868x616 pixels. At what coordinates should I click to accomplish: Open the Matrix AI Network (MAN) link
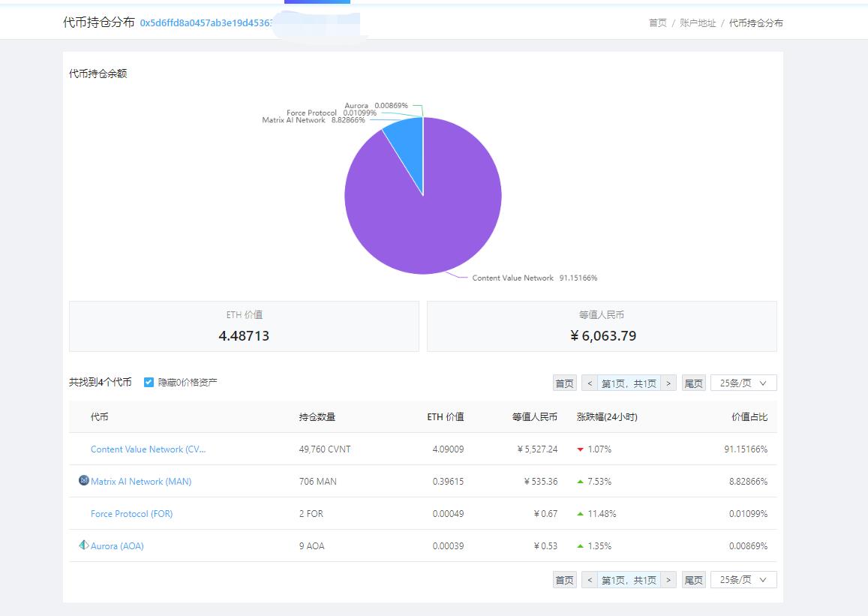coord(140,482)
